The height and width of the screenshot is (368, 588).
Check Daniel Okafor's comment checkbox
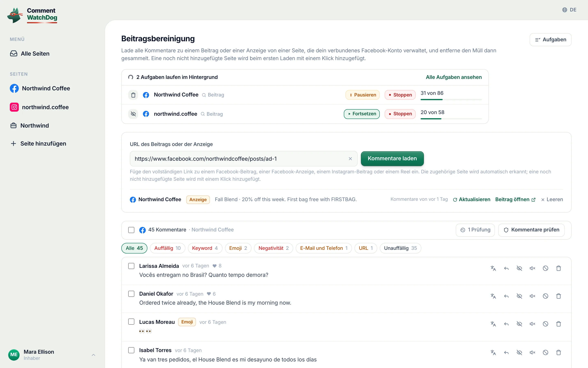click(x=131, y=294)
